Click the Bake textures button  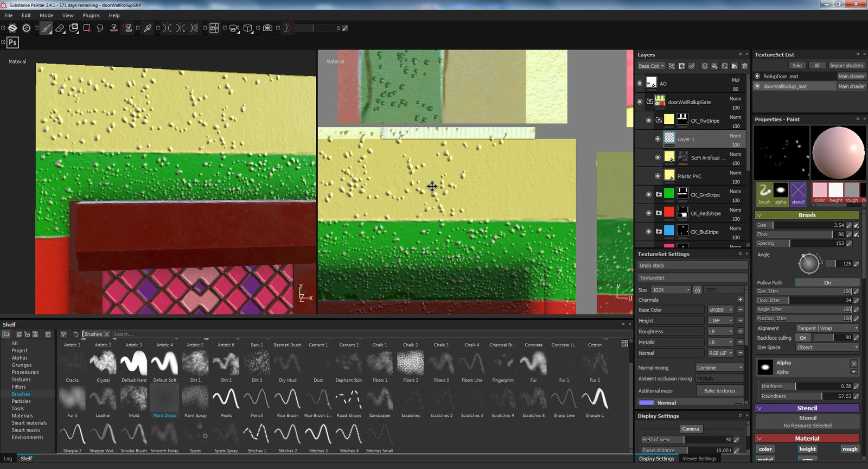[719, 391]
